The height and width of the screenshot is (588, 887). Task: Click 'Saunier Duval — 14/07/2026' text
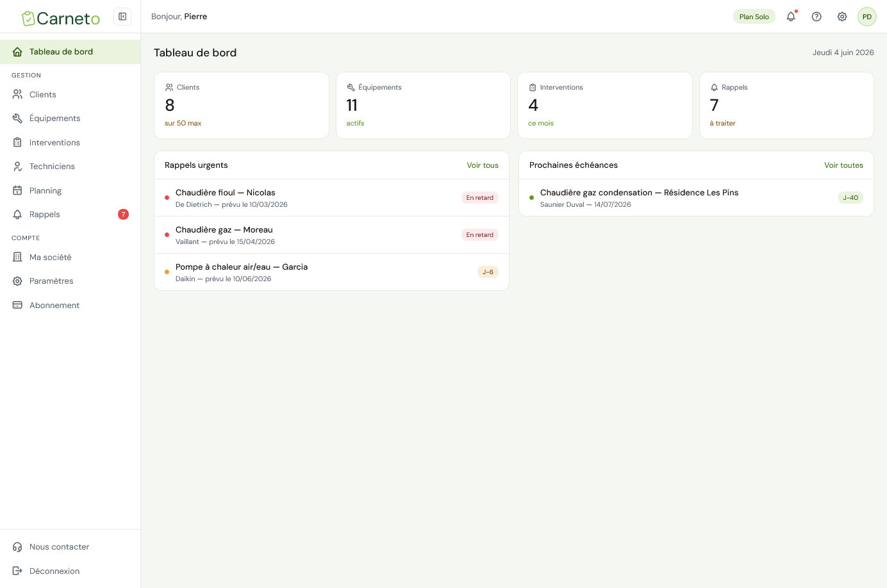click(586, 205)
